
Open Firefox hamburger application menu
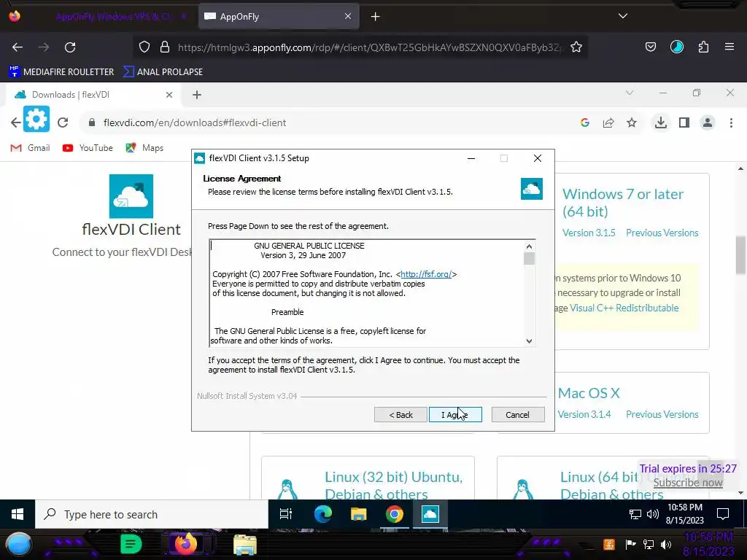coord(729,47)
